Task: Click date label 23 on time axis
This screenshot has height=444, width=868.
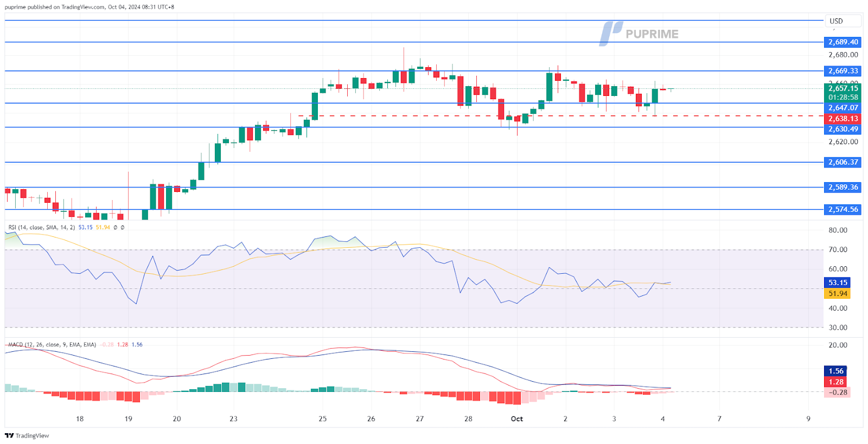Action: click(233, 419)
